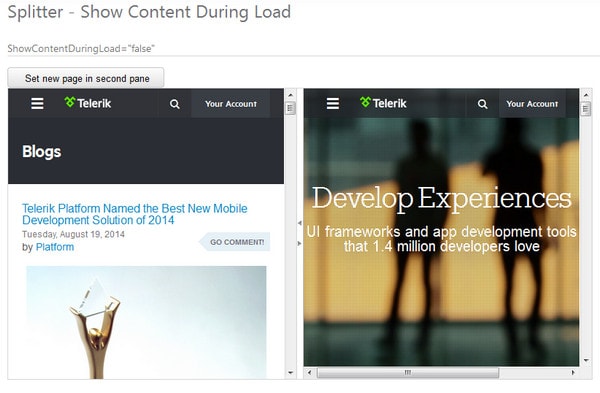Click search icon in right pane

pyautogui.click(x=483, y=104)
